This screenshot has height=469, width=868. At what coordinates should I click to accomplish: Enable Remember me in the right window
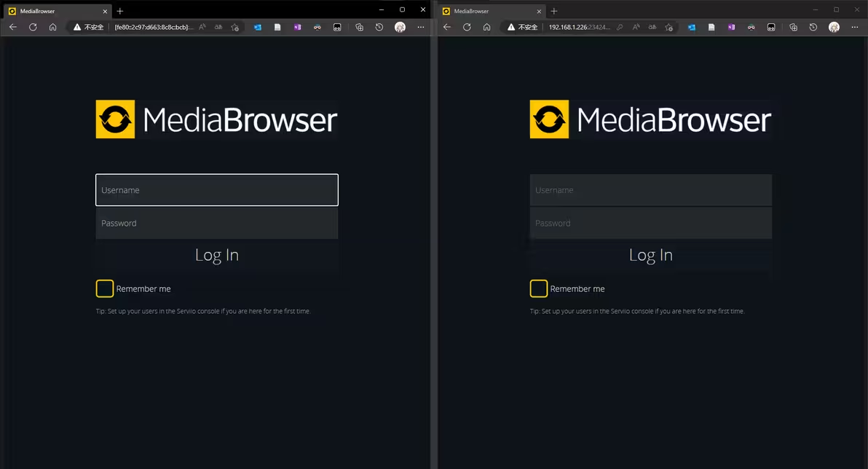539,288
